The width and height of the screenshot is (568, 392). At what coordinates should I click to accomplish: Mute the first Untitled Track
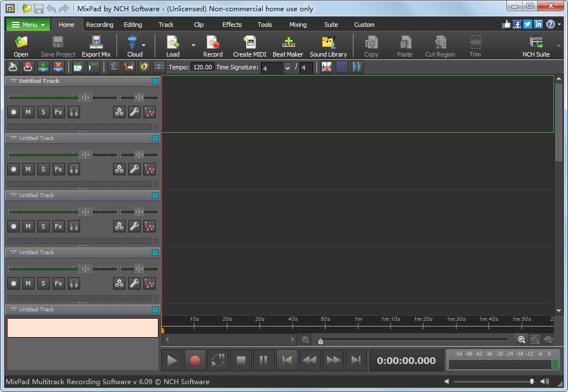(x=28, y=112)
